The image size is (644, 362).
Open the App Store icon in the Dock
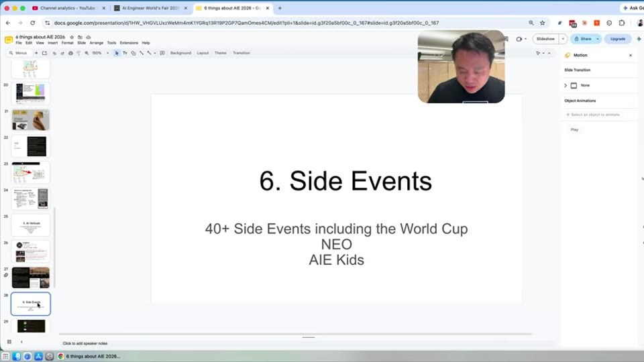[39, 356]
